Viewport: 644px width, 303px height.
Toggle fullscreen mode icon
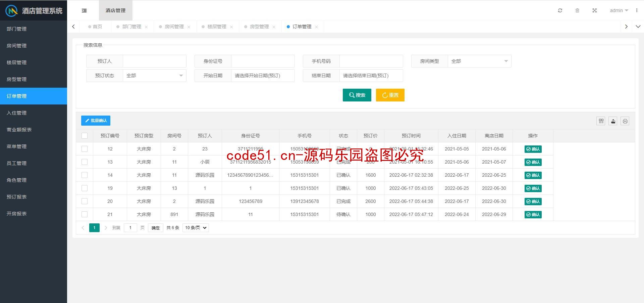point(594,10)
